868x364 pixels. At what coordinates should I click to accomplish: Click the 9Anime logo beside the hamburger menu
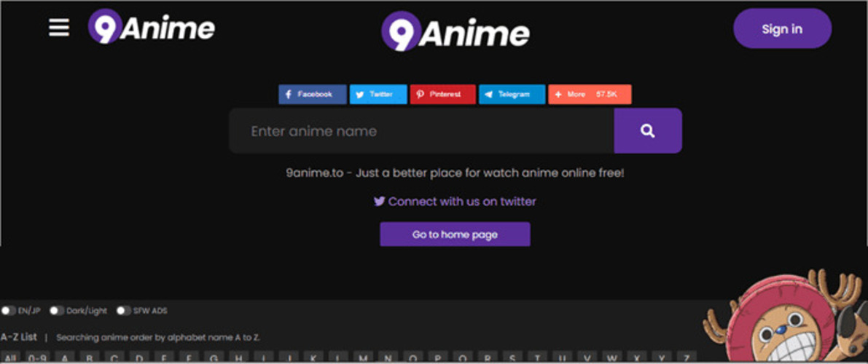pyautogui.click(x=151, y=26)
